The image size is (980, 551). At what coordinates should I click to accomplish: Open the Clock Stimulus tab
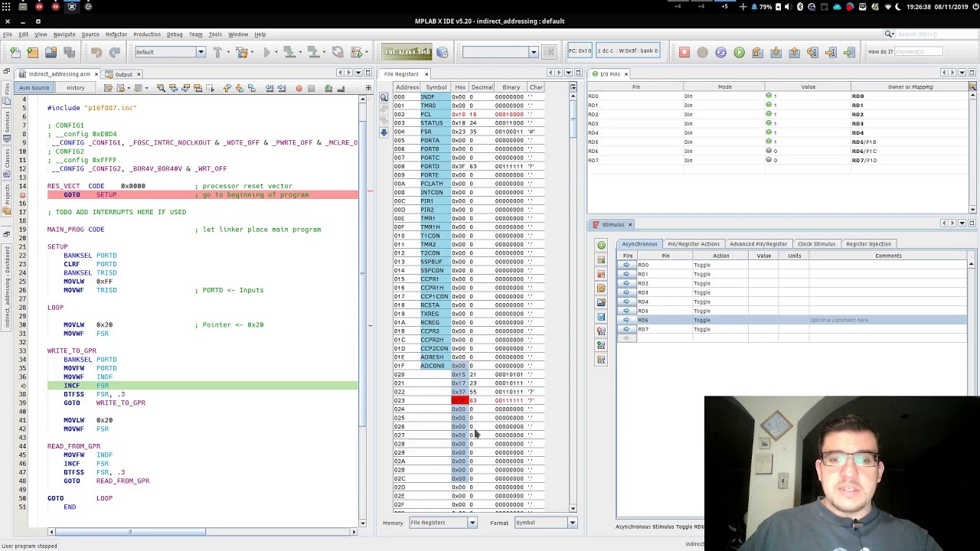[816, 244]
